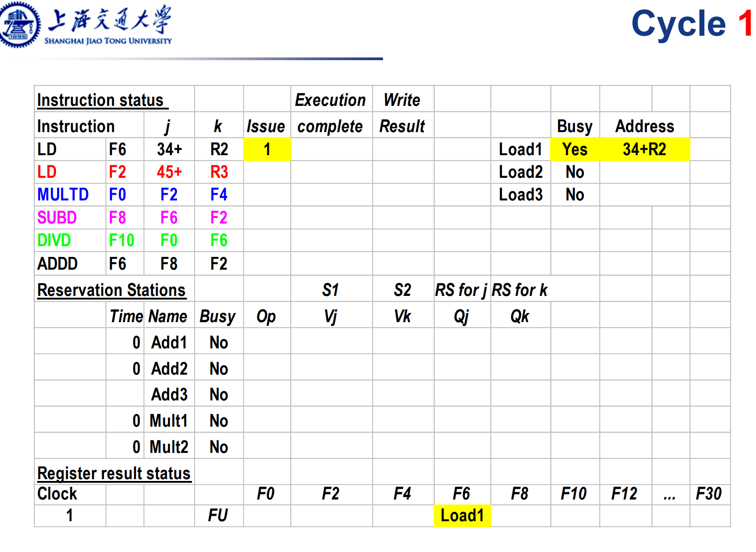Screen dimensions: 756x552
Task: Click the 'Op' column header
Action: [x=266, y=317]
